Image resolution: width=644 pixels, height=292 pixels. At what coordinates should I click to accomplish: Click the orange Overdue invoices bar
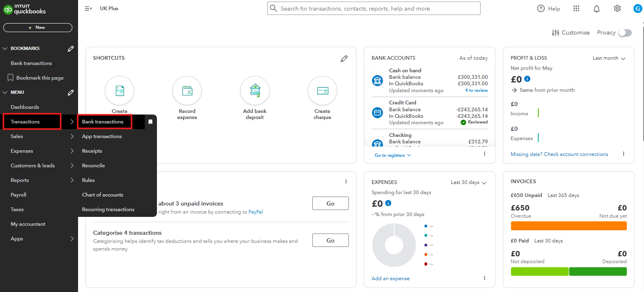569,226
